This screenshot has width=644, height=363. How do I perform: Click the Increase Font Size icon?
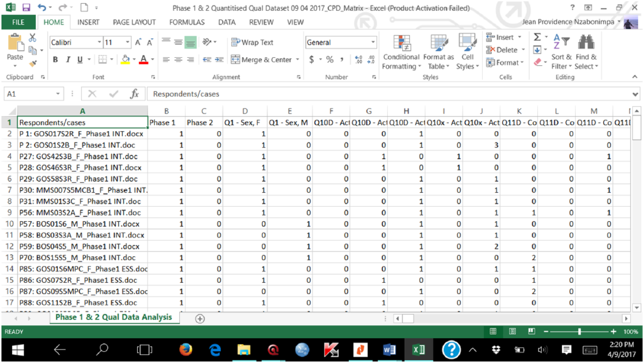(x=138, y=43)
